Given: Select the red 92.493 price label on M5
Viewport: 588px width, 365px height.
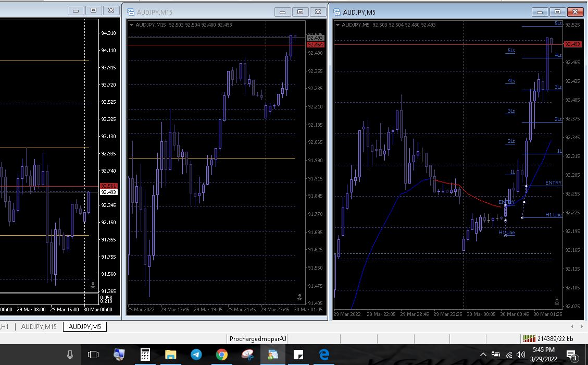Looking at the screenshot, I should (572, 44).
